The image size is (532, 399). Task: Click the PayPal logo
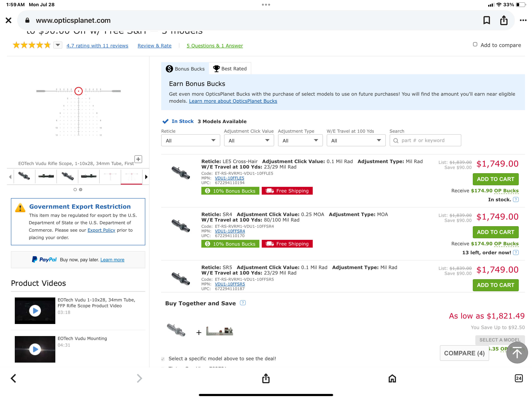(44, 260)
